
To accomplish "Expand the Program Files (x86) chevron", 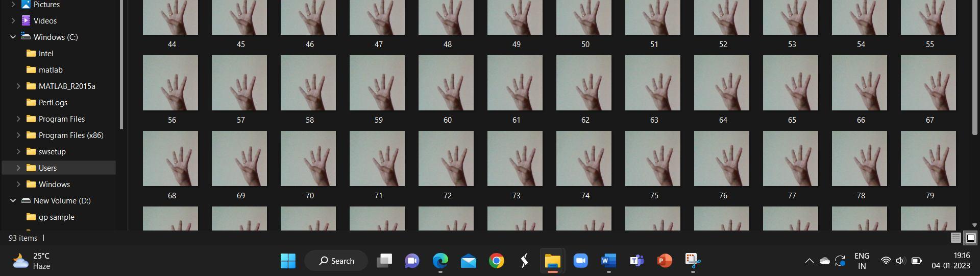I will [18, 135].
